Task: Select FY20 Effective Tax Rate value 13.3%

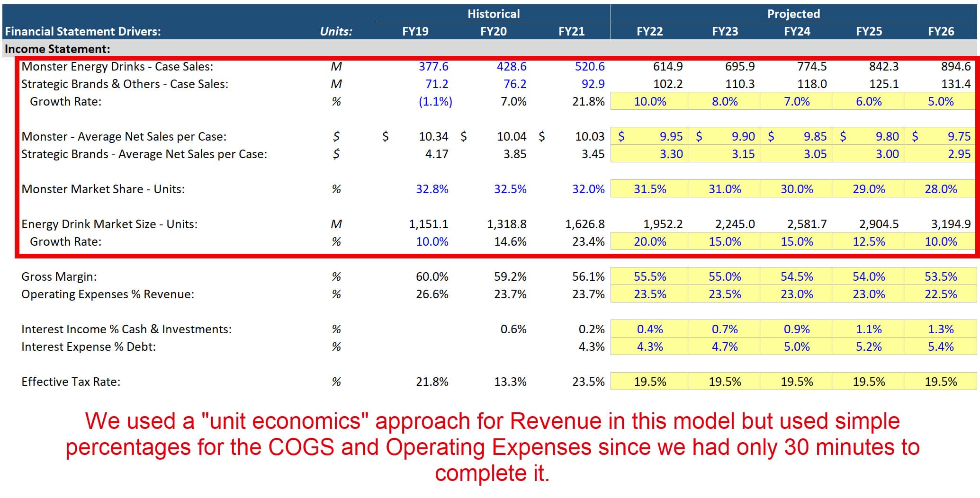Action: coord(511,381)
